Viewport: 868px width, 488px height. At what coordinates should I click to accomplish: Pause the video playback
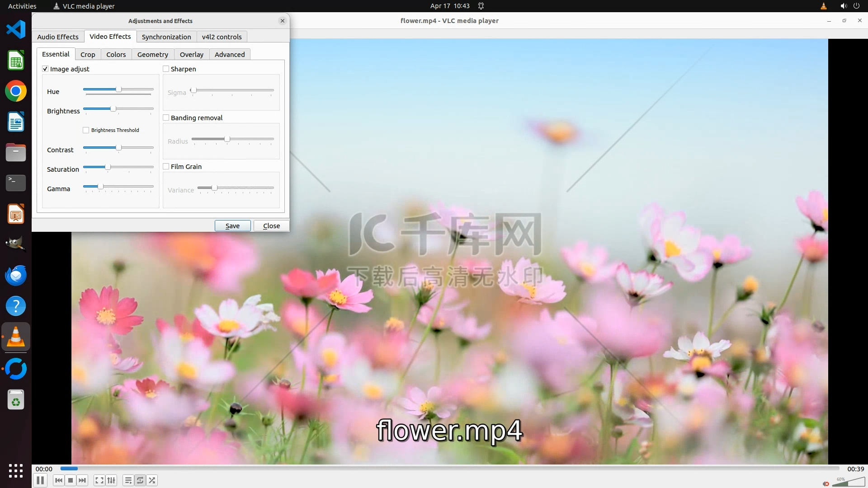click(x=40, y=480)
